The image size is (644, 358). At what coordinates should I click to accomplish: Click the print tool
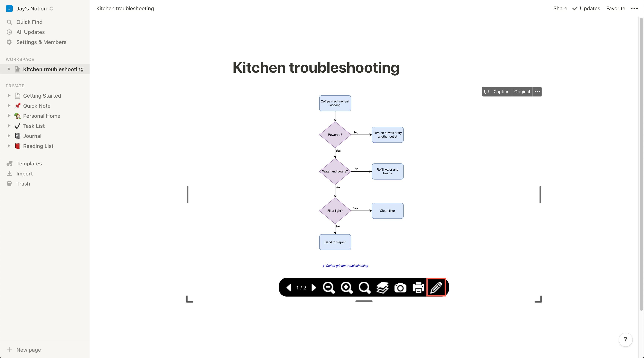(x=418, y=287)
